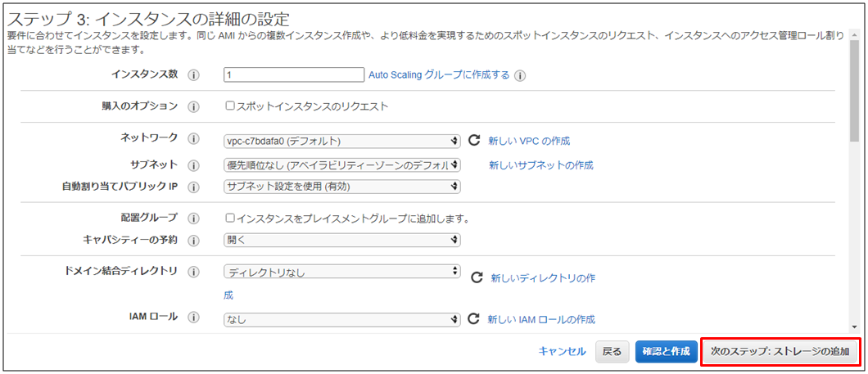The image size is (868, 374).
Task: Click 新しい VPC の作成 link
Action: (x=529, y=141)
